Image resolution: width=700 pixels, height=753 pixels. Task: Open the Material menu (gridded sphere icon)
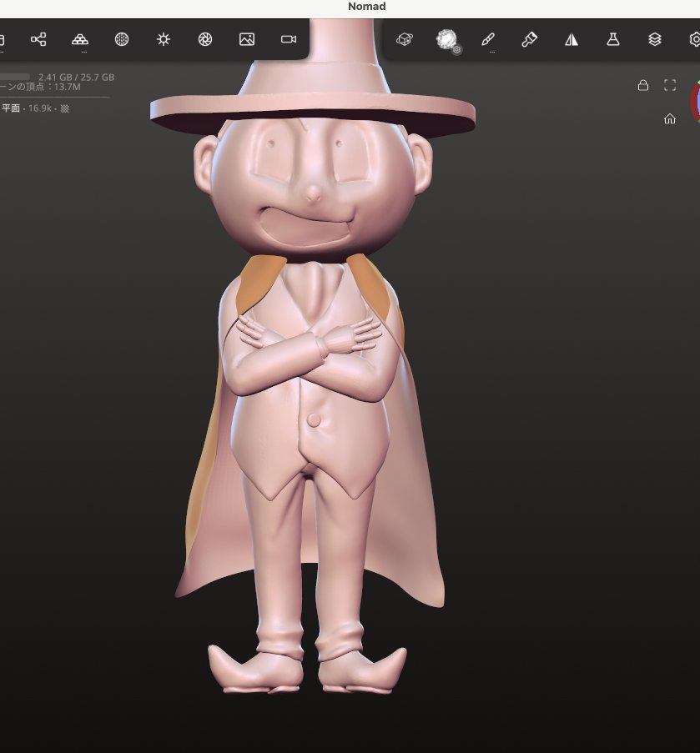click(x=122, y=39)
